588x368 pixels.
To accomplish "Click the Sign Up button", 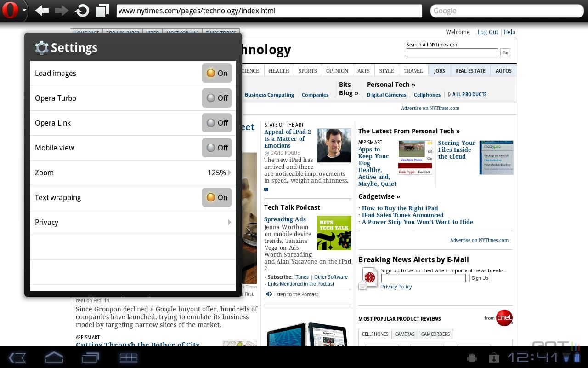I will (480, 278).
